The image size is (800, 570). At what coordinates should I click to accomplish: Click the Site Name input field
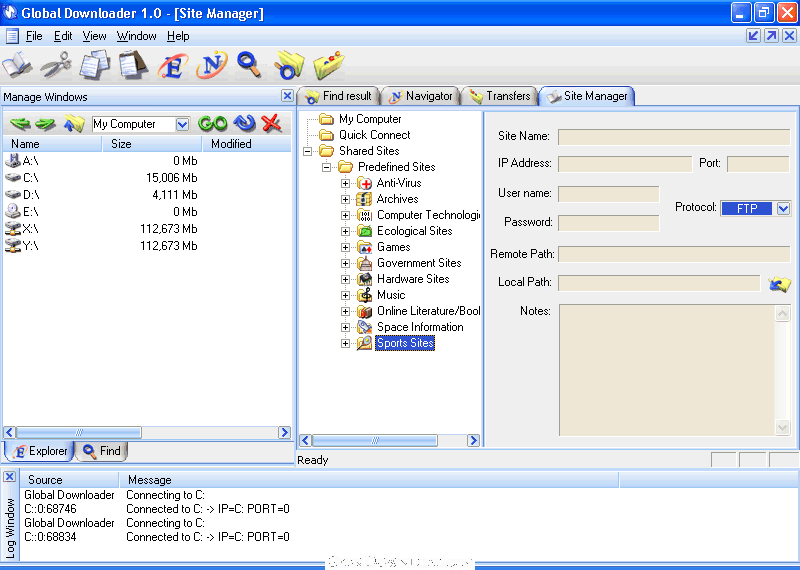[673, 137]
